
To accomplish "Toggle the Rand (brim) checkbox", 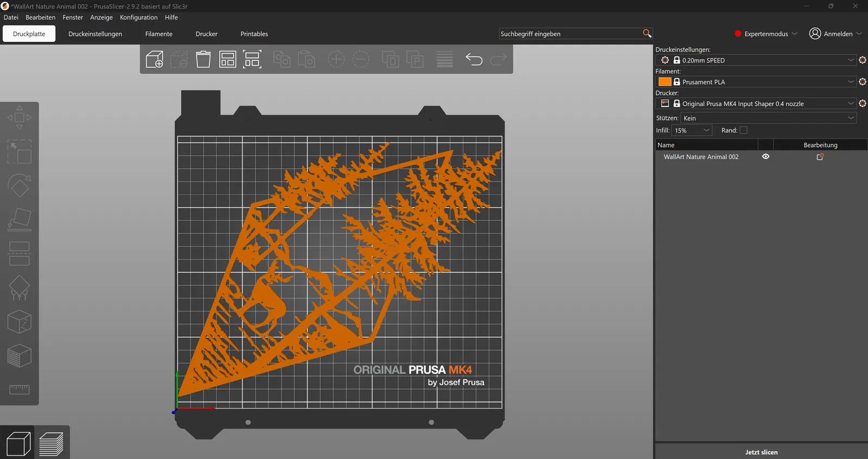I will [743, 130].
